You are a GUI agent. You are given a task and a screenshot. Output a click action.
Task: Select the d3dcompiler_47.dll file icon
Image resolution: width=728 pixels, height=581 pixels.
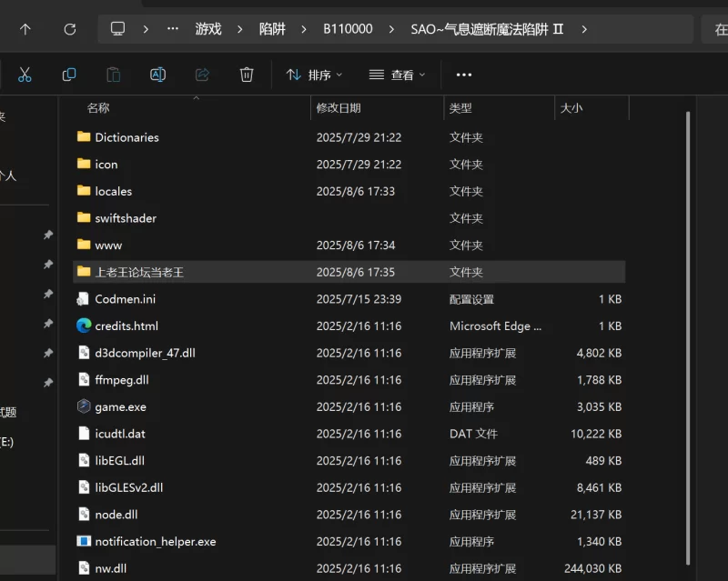click(84, 353)
